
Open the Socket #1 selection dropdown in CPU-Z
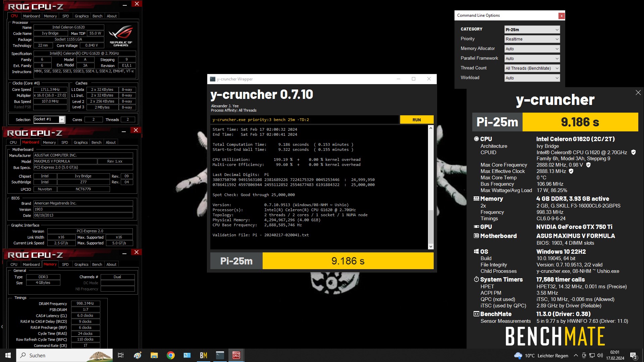pyautogui.click(x=49, y=119)
